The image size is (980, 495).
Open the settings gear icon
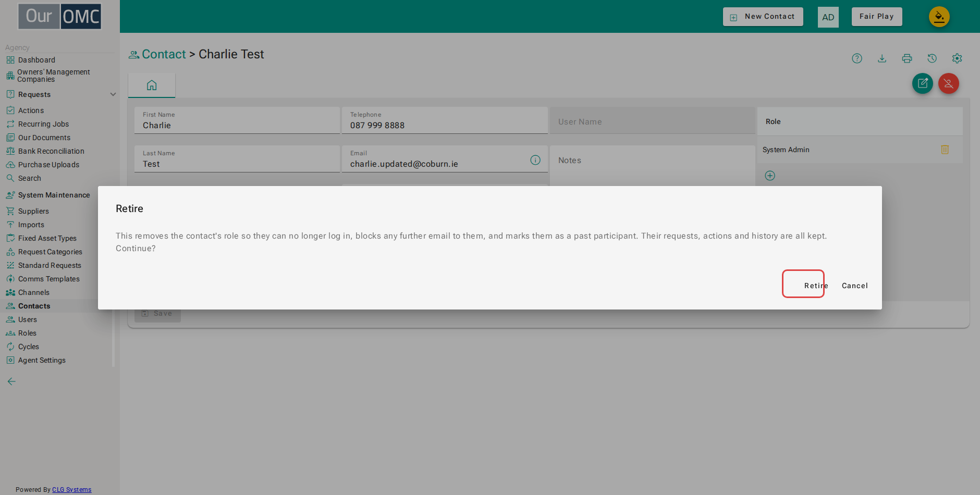pyautogui.click(x=957, y=58)
